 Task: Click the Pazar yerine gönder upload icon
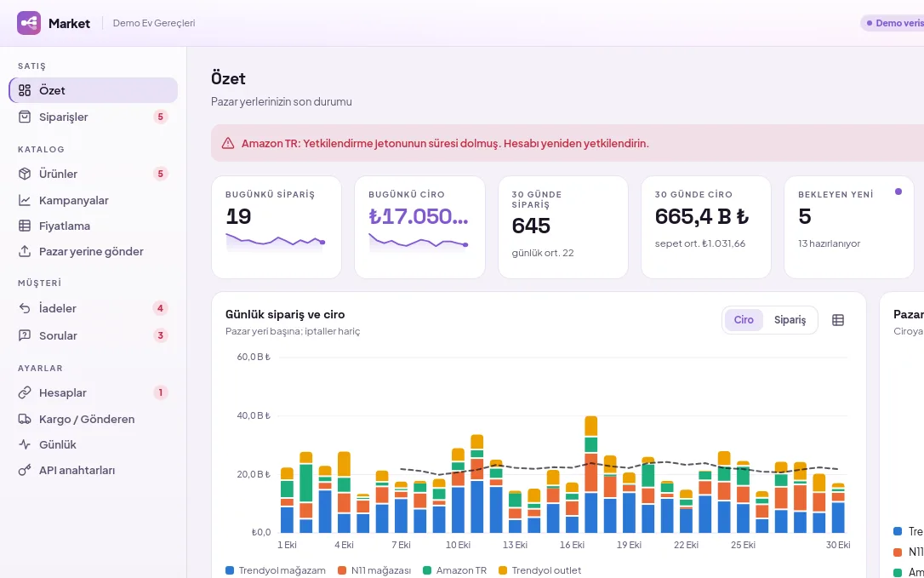point(24,251)
